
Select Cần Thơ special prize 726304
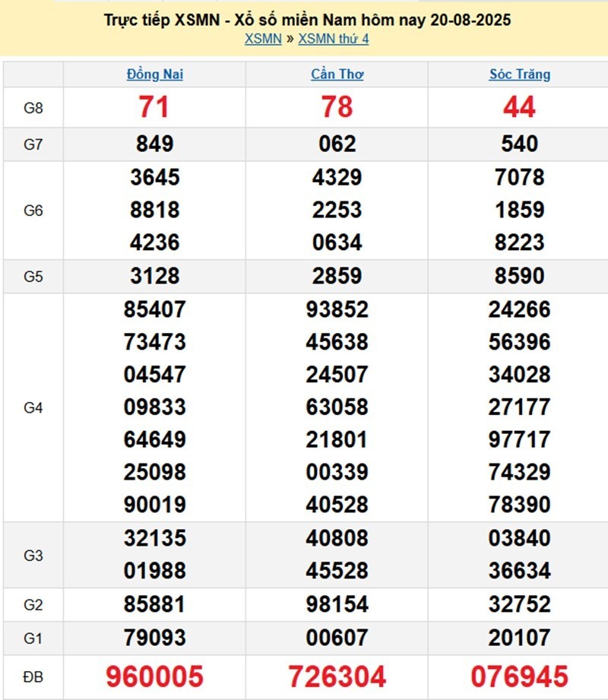337,676
